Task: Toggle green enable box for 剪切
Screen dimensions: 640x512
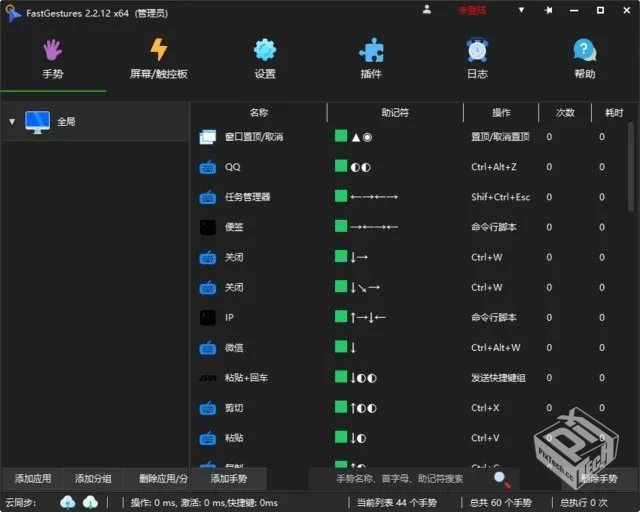Action: pos(341,407)
